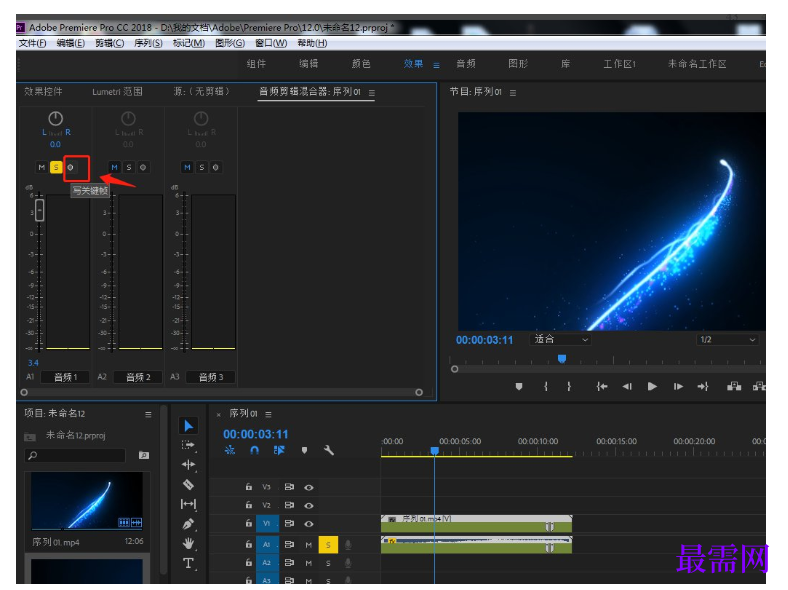Switch to the 颜色 workspace
Image resolution: width=788 pixels, height=590 pixels.
[361, 64]
